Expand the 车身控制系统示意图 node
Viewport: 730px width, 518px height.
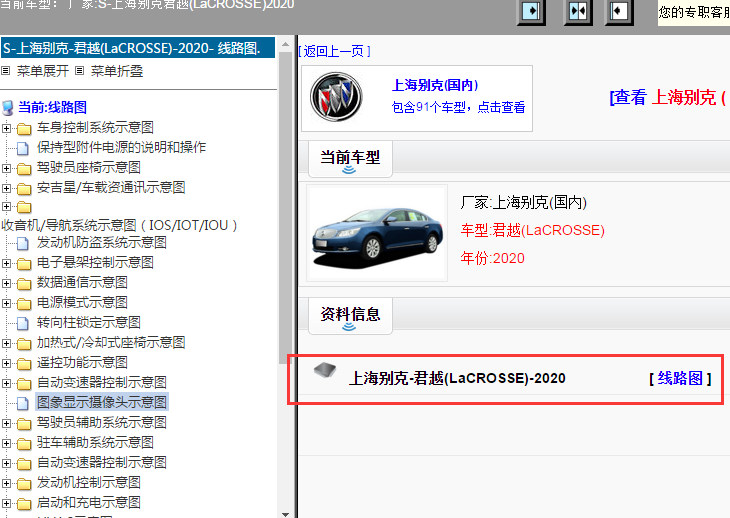(6, 128)
